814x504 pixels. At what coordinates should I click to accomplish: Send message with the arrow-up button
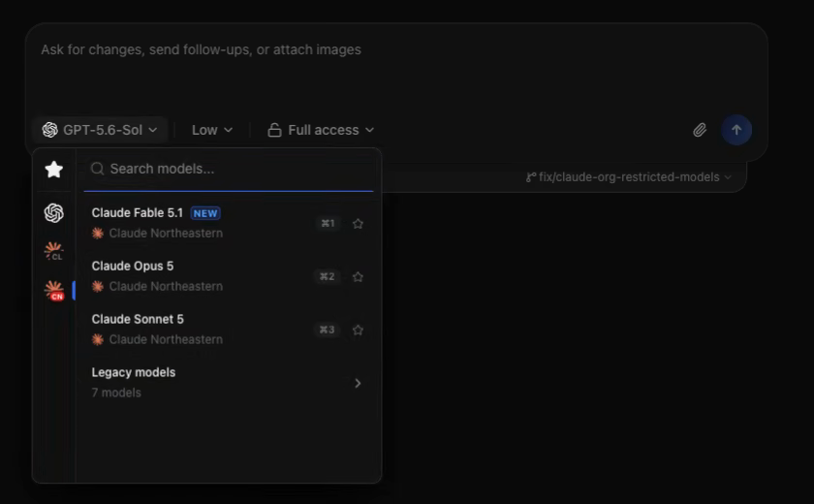[x=736, y=130]
